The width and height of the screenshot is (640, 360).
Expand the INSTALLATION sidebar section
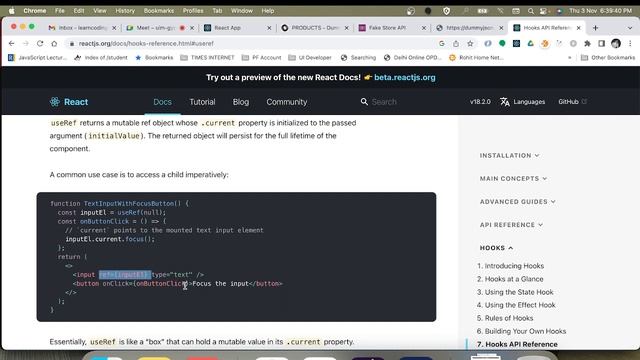tap(509, 156)
